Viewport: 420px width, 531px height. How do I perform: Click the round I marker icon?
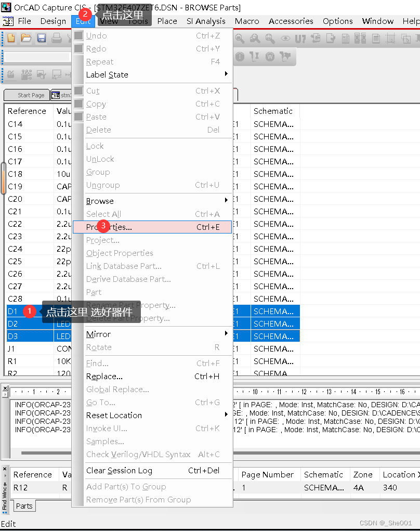(x=240, y=57)
